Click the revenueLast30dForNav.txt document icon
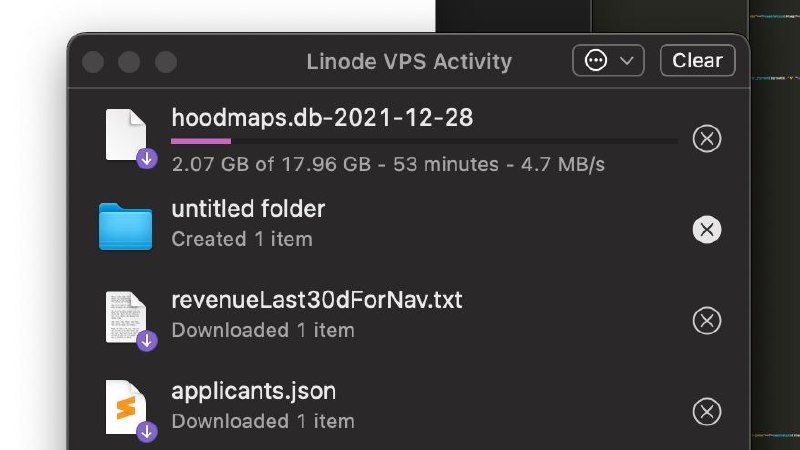The height and width of the screenshot is (450, 800). tap(127, 317)
